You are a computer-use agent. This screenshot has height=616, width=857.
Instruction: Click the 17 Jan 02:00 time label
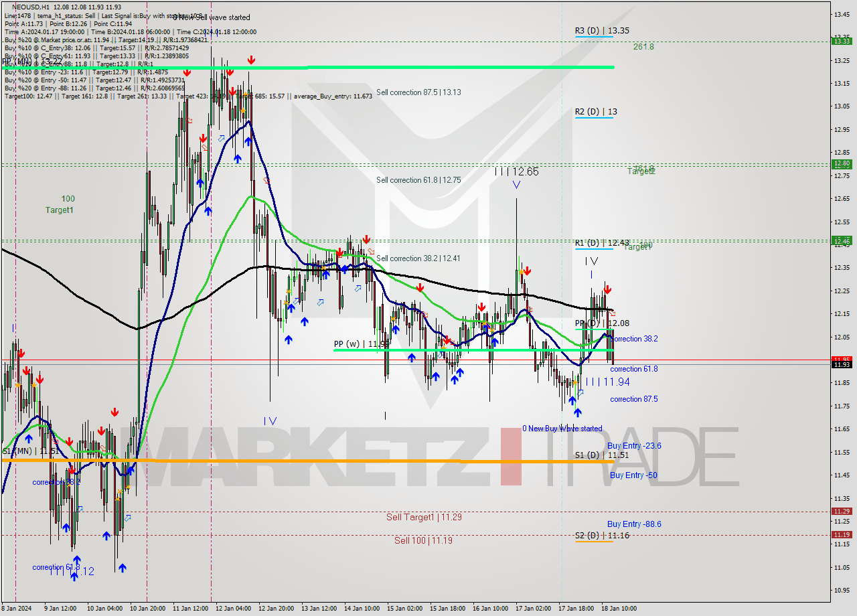click(534, 609)
